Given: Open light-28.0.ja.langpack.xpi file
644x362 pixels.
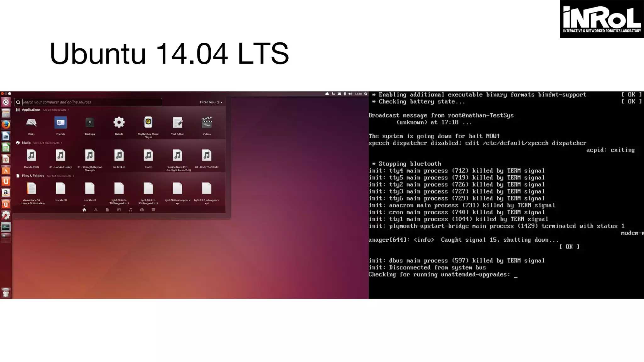Looking at the screenshot, I should pyautogui.click(x=207, y=193).
